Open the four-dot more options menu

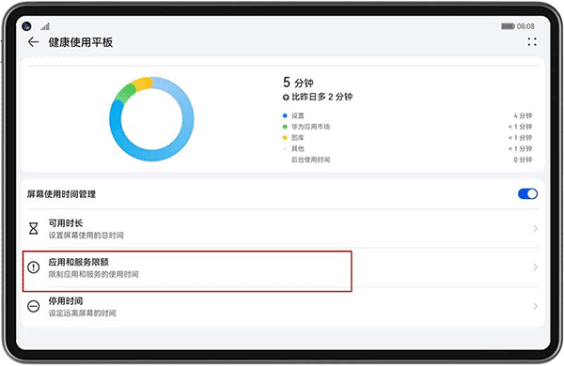532,42
